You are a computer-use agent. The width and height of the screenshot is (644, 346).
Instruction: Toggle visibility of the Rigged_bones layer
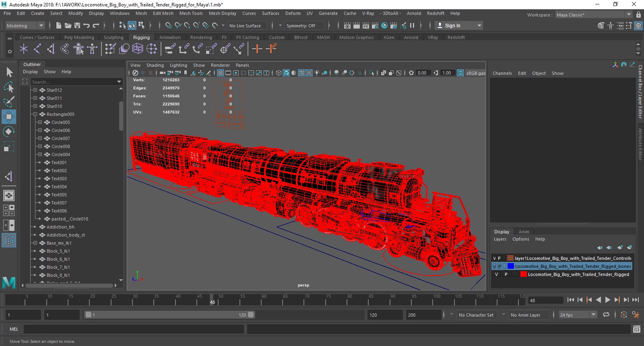(495, 266)
